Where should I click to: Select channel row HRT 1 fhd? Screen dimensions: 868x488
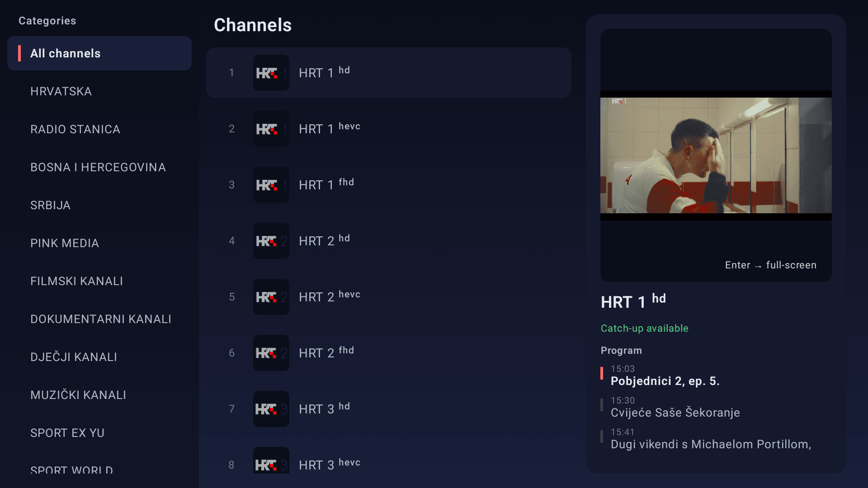[x=389, y=185]
